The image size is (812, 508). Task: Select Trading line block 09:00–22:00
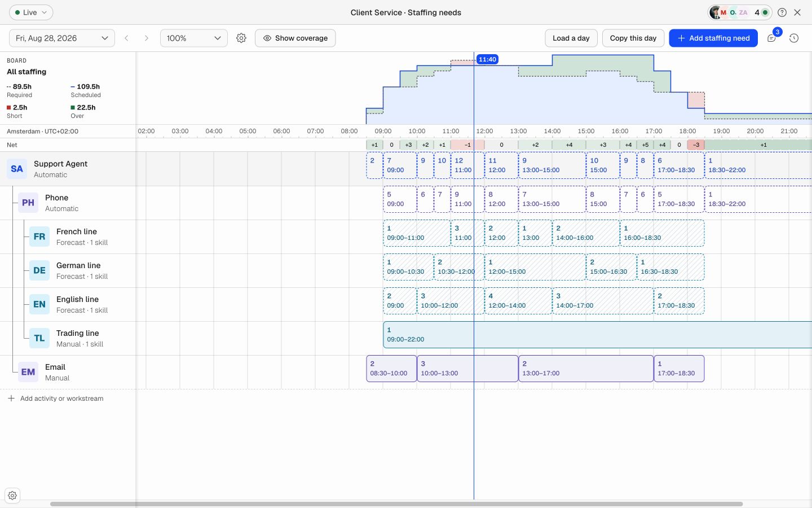[x=597, y=335]
